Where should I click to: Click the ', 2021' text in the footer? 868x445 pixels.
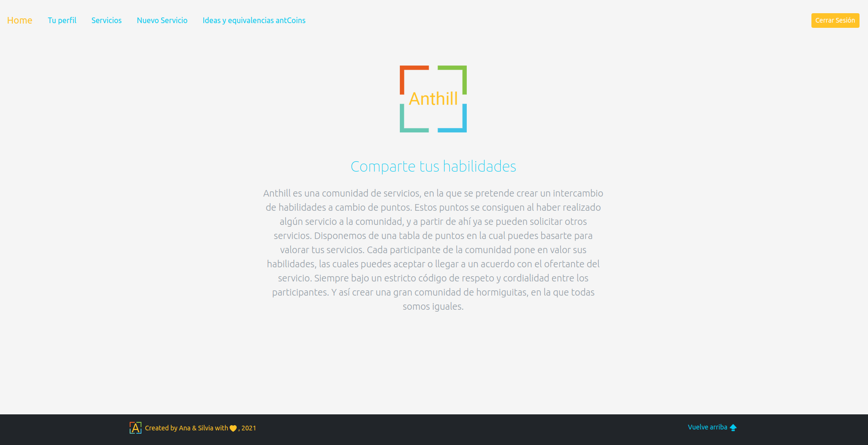tap(247, 428)
